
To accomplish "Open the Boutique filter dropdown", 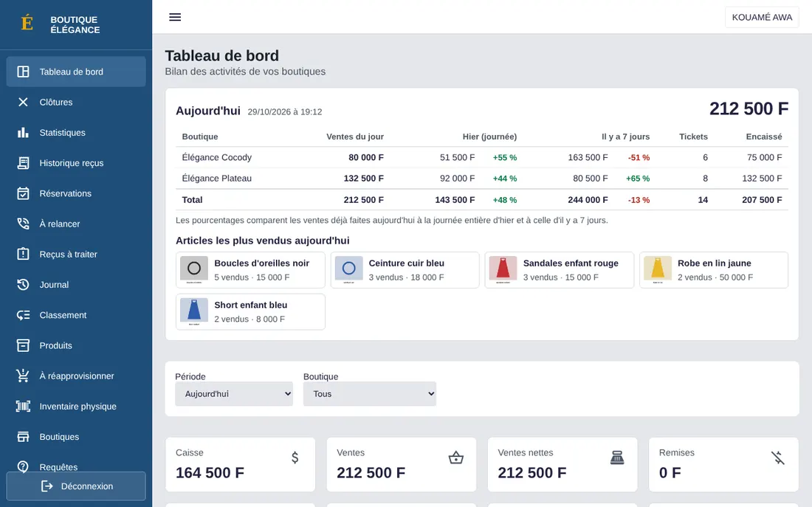I will click(x=370, y=394).
